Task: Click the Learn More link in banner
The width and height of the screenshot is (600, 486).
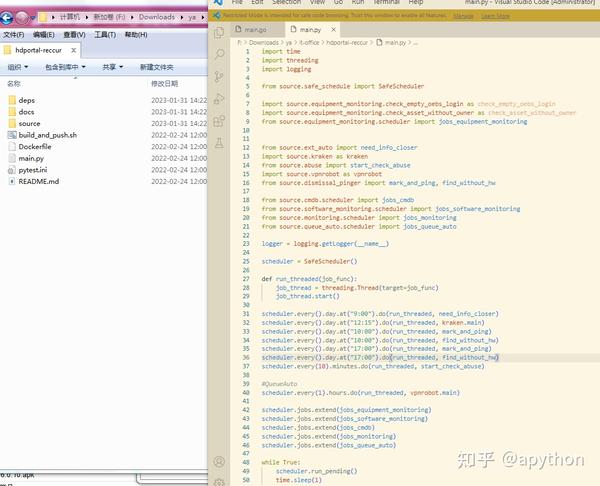Action: coord(495,16)
